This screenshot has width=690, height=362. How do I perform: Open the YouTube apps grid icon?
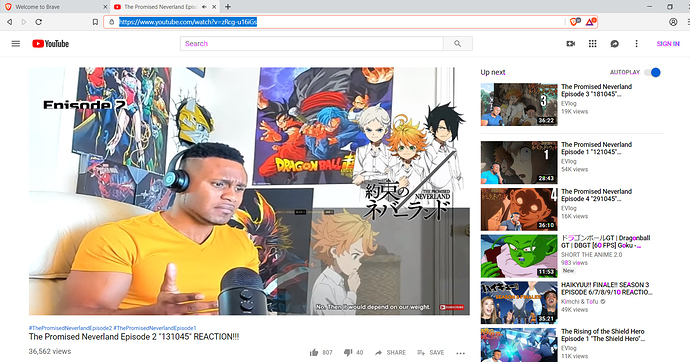point(593,44)
